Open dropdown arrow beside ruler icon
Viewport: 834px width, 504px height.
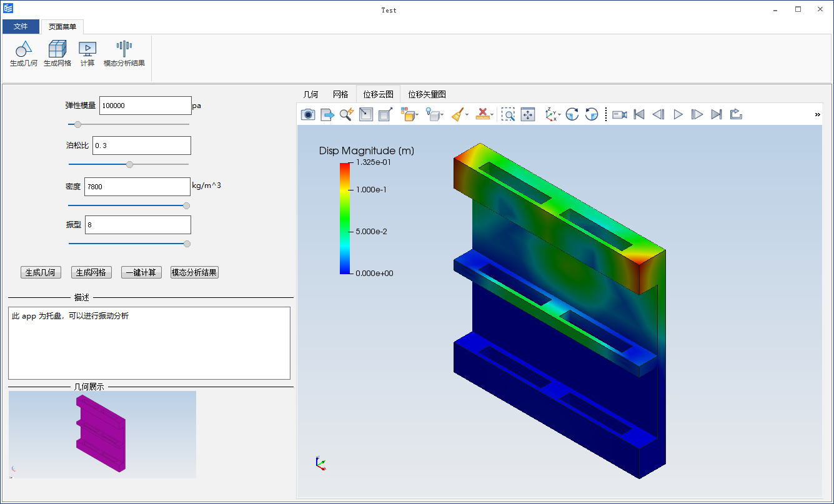492,115
